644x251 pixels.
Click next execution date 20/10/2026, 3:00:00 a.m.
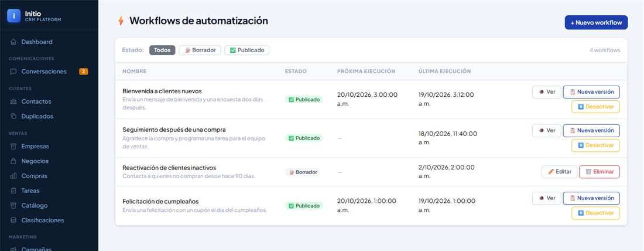[x=367, y=99]
